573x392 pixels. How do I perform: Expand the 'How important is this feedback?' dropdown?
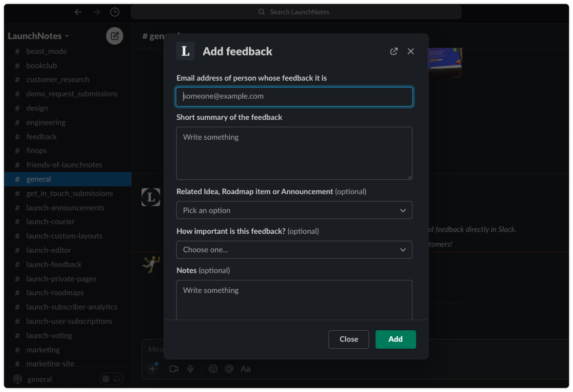point(294,250)
